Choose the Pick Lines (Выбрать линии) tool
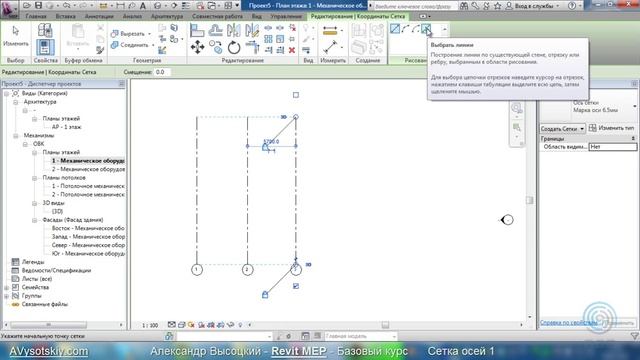 (x=426, y=29)
